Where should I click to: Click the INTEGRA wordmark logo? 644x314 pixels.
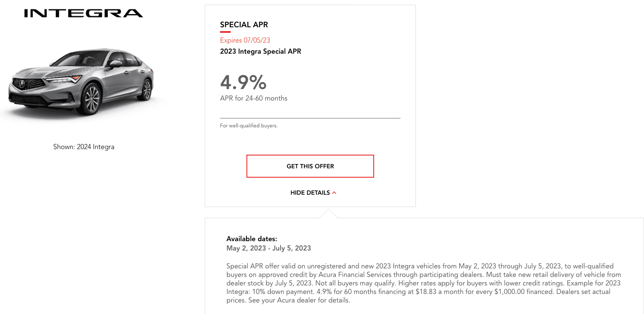click(83, 13)
